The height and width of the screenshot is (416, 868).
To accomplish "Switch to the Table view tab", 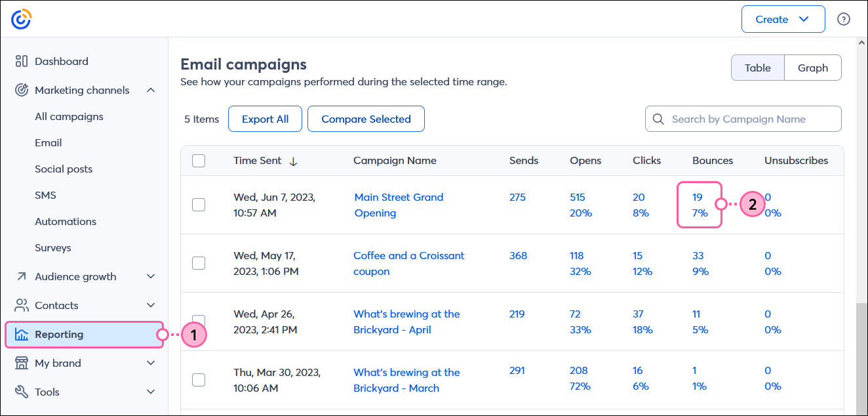I will 758,68.
